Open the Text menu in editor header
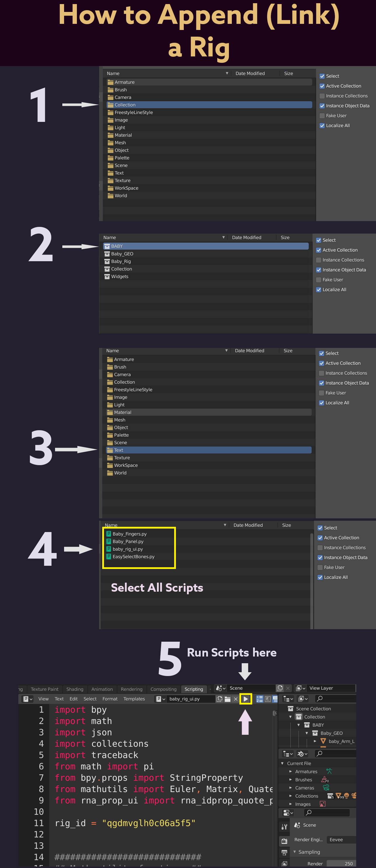 (x=59, y=699)
